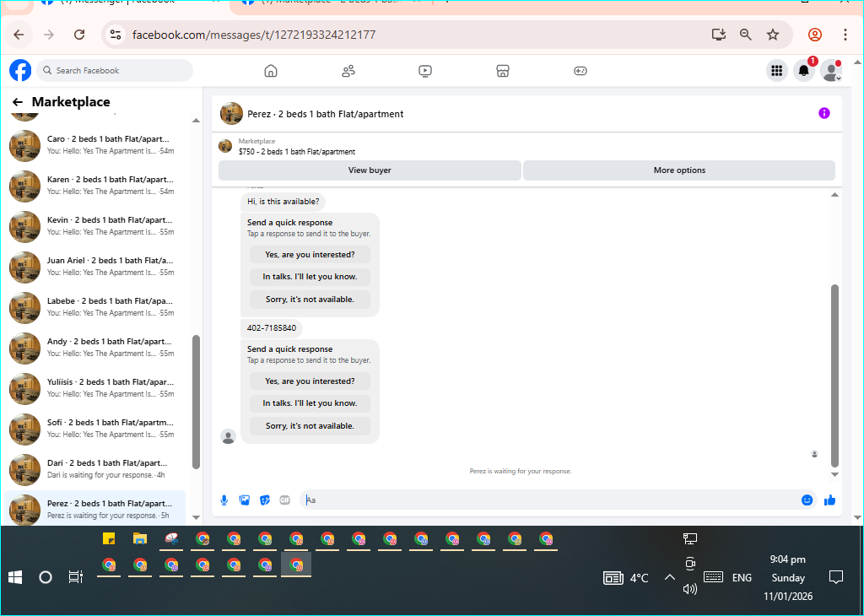Attach a photo using the image icon
Screen dimensions: 864x616
click(245, 500)
